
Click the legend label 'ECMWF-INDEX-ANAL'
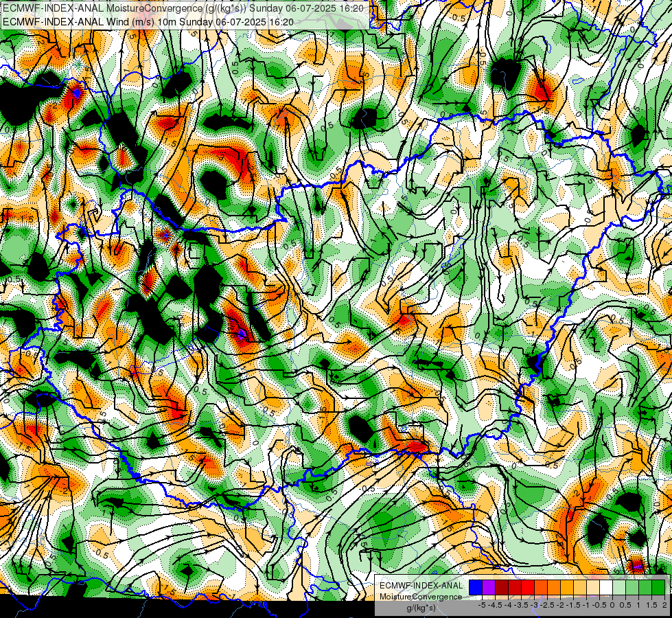point(421,586)
